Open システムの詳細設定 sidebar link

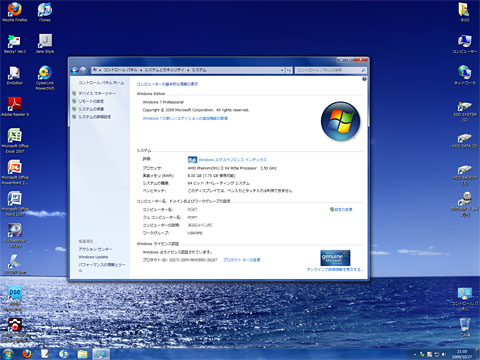95,117
